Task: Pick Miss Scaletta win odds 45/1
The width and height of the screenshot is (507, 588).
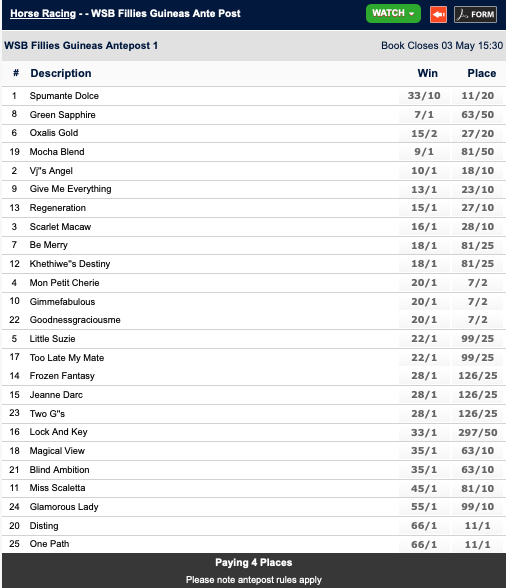Action: 424,488
